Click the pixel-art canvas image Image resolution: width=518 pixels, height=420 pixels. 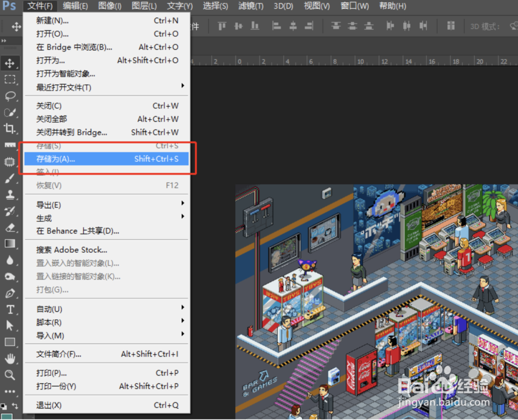(377, 302)
